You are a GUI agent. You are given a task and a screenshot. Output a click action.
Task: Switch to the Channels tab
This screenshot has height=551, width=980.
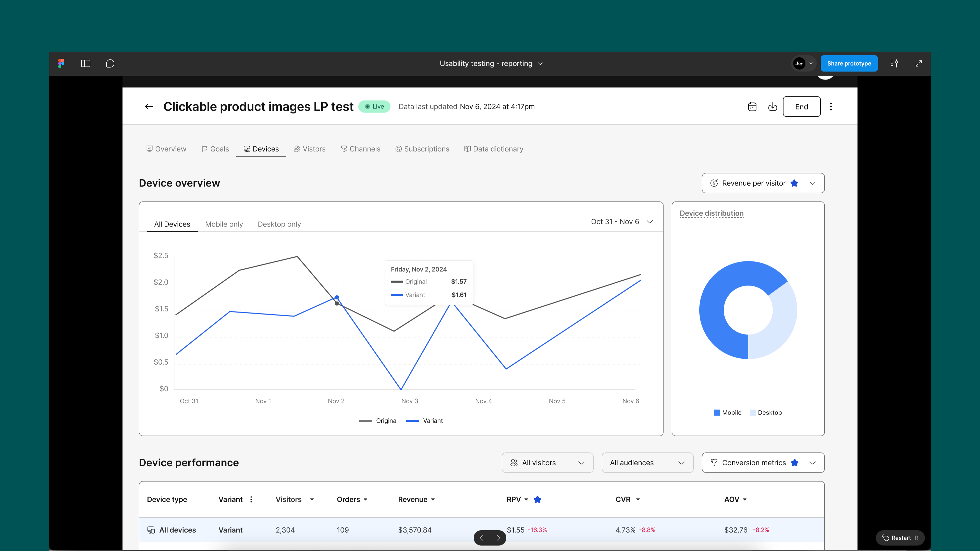pos(360,149)
